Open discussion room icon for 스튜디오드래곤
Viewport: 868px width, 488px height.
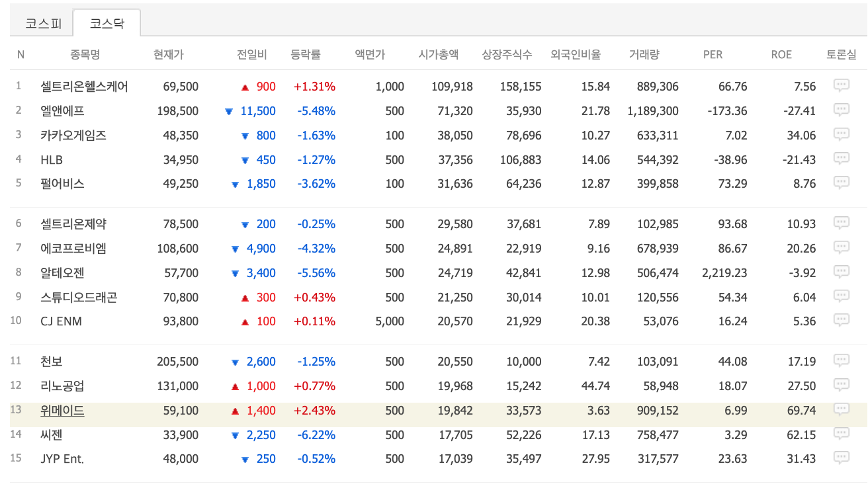[x=841, y=296]
